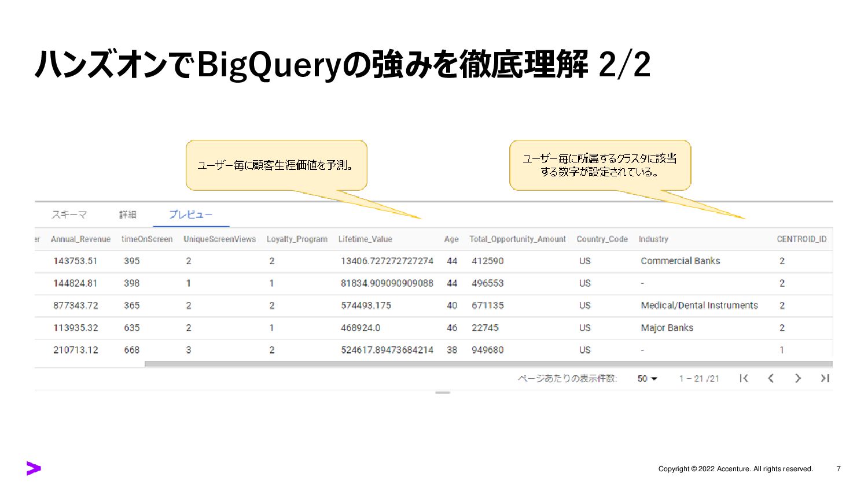
Task: Click timeOnScreen value 635
Action: 132,328
